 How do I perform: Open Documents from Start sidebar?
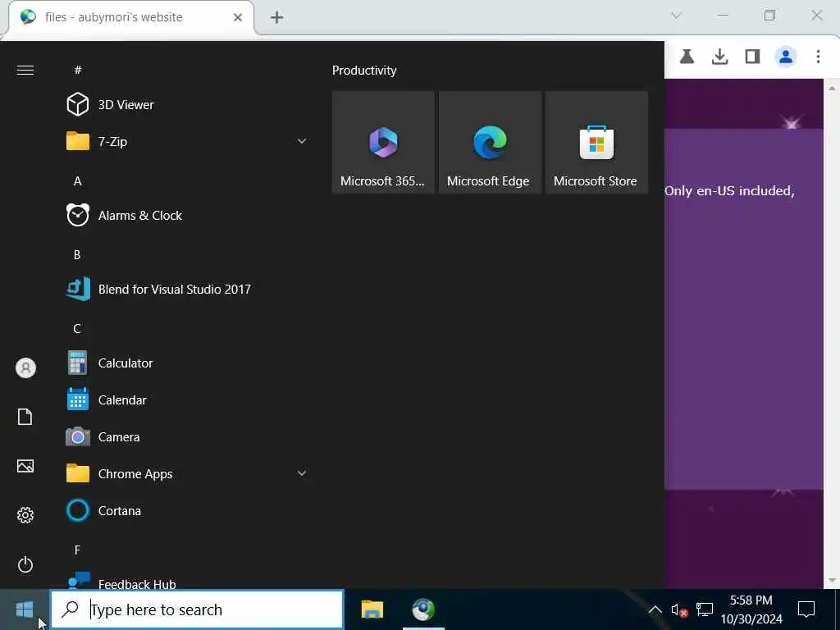(x=25, y=417)
